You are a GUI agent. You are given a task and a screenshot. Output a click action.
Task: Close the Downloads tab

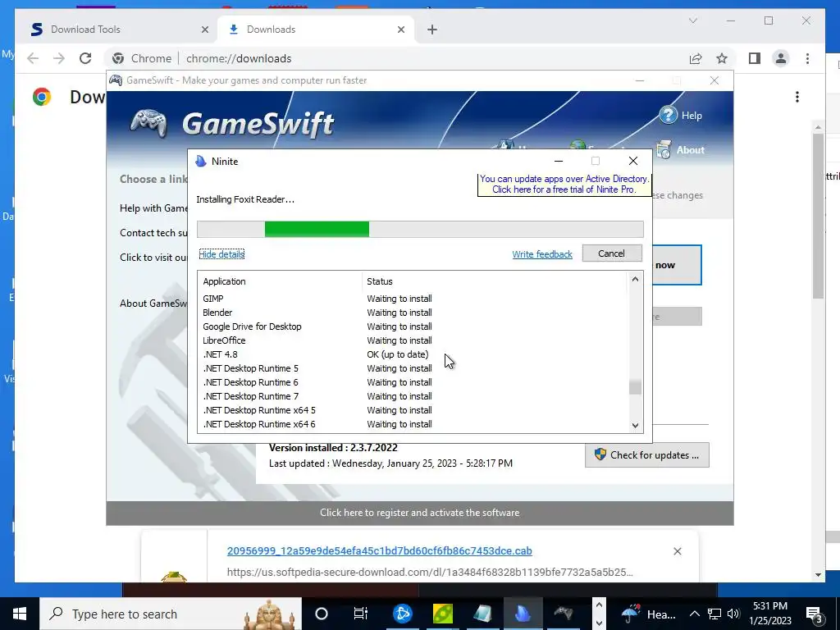[400, 30]
